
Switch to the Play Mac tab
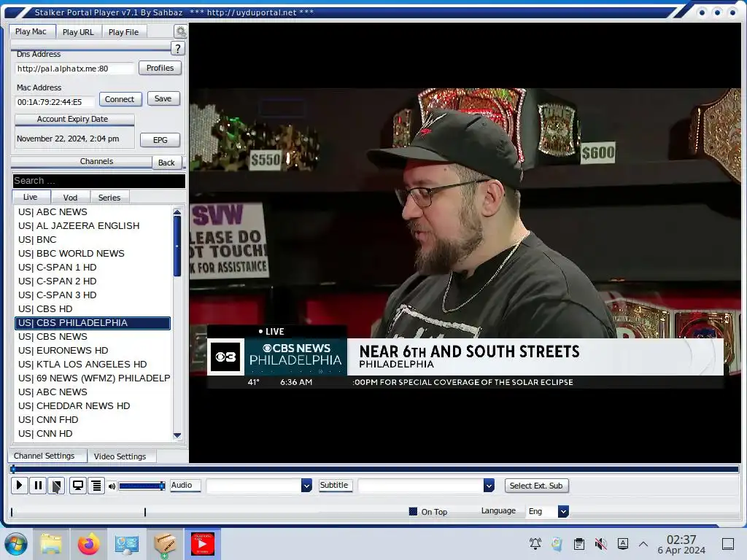coord(31,31)
